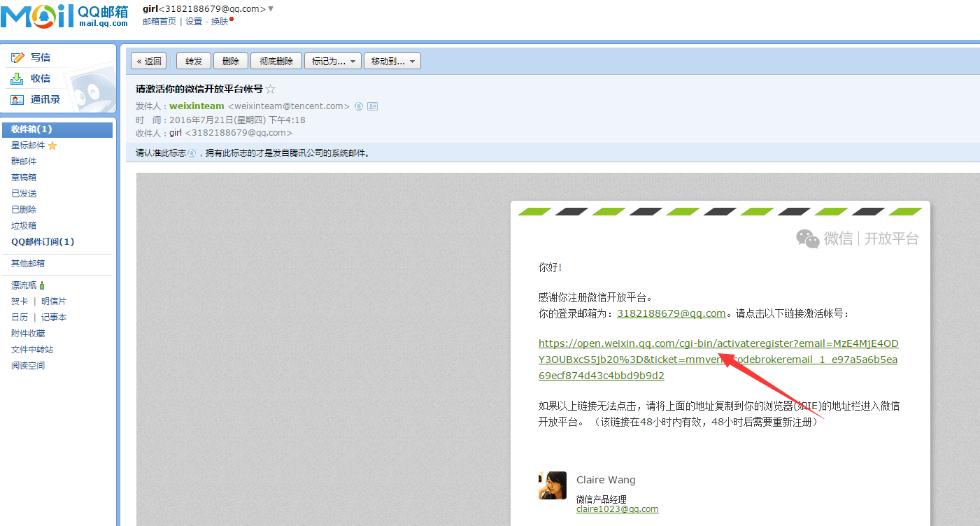Click claire1023@qq.com email link
This screenshot has width=980, height=526.
617,509
